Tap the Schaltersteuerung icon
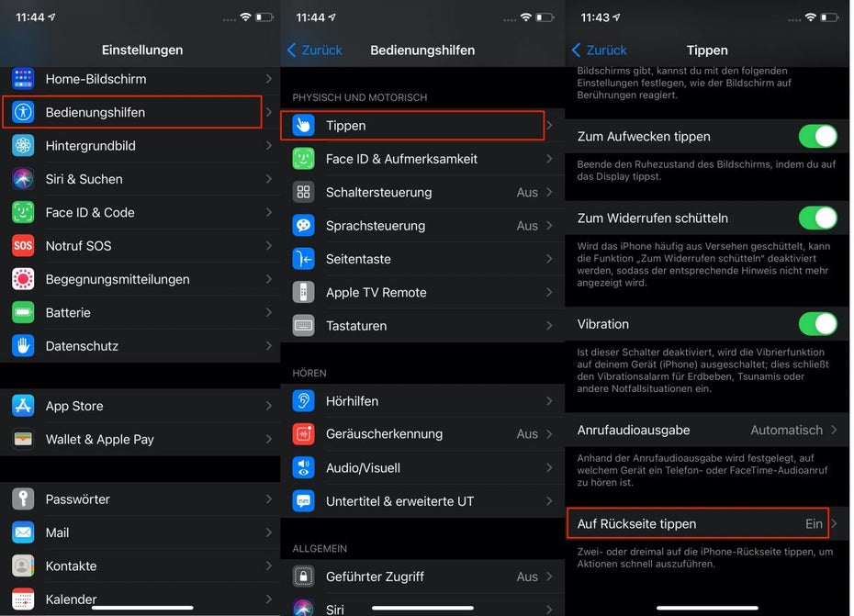This screenshot has width=854, height=616. [304, 192]
